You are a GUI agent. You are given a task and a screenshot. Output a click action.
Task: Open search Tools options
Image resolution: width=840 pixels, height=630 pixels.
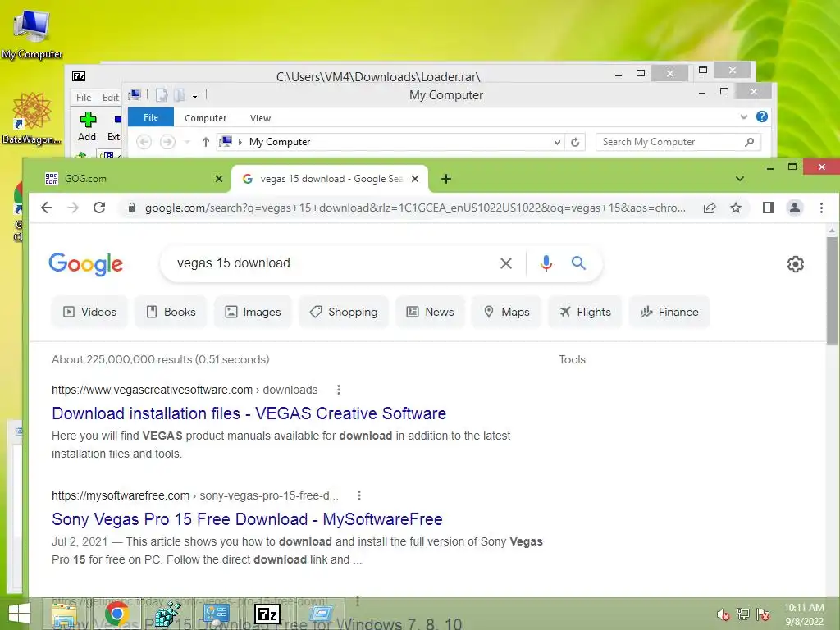coord(572,359)
